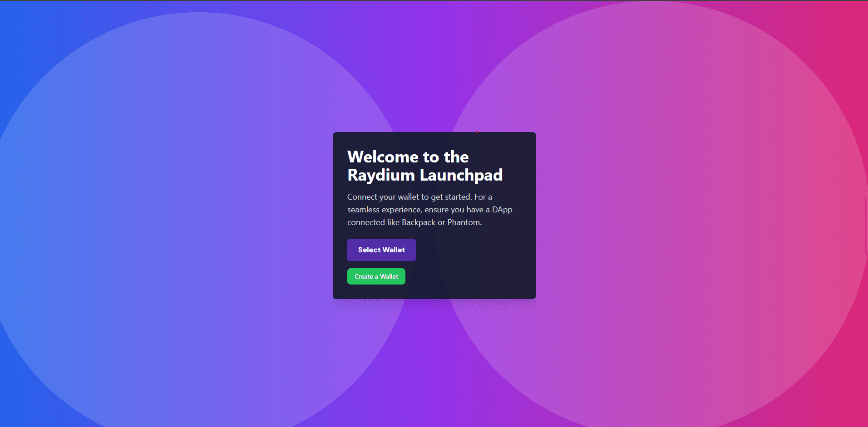Open the Create a Wallet button
Image resolution: width=868 pixels, height=427 pixels.
(x=376, y=276)
